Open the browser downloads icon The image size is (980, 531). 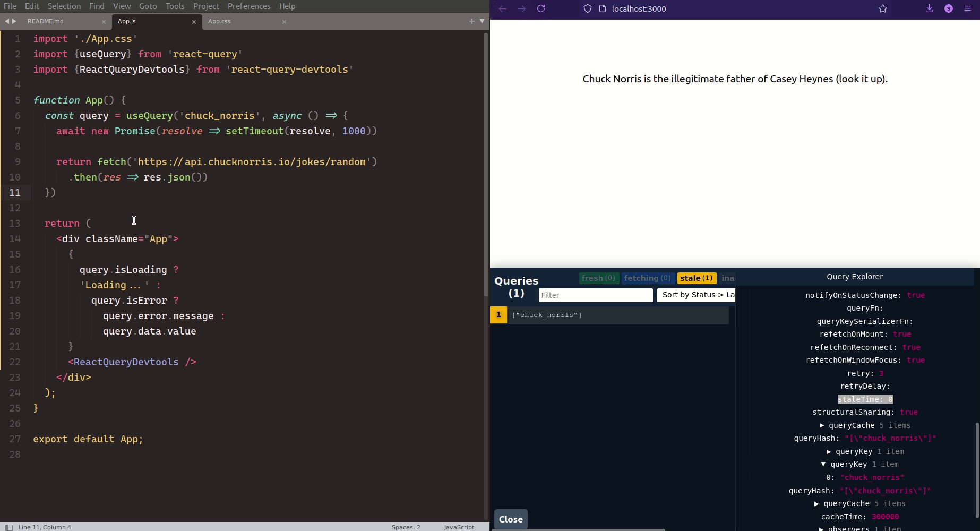click(929, 8)
